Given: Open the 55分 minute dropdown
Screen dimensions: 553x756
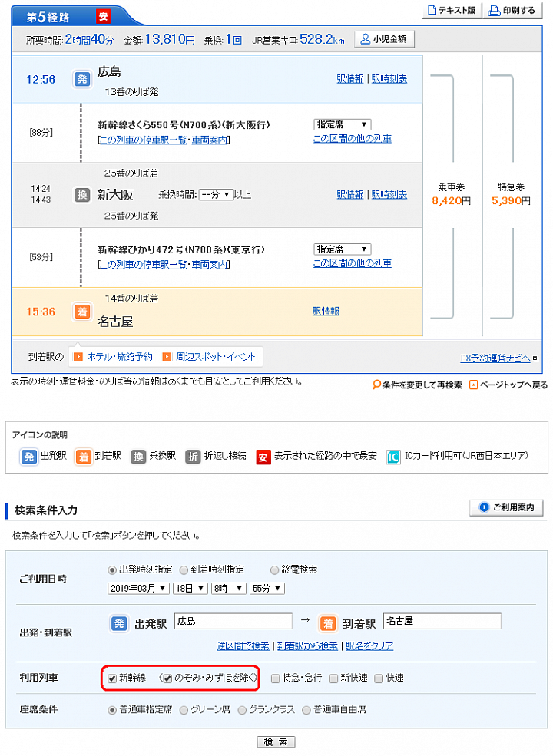Looking at the screenshot, I should (267, 588).
